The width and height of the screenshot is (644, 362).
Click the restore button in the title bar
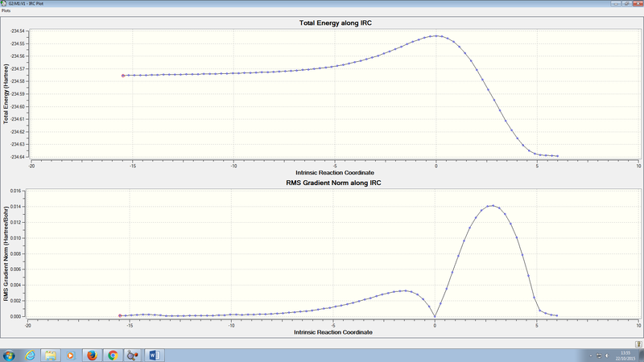click(627, 3)
